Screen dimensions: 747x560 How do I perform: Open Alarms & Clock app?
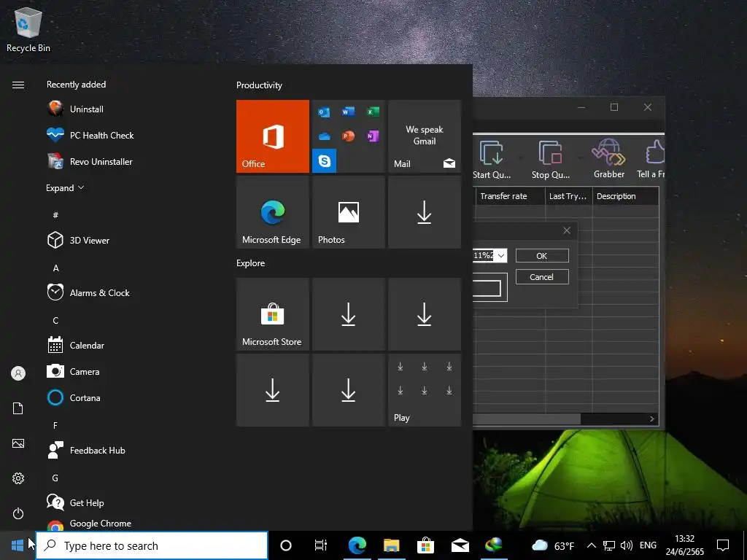click(x=88, y=292)
